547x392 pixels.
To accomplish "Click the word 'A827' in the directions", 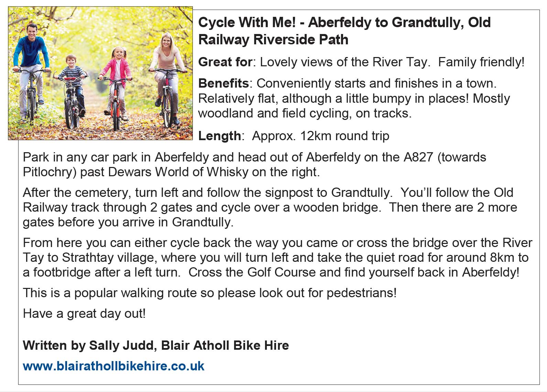I will pos(418,157).
